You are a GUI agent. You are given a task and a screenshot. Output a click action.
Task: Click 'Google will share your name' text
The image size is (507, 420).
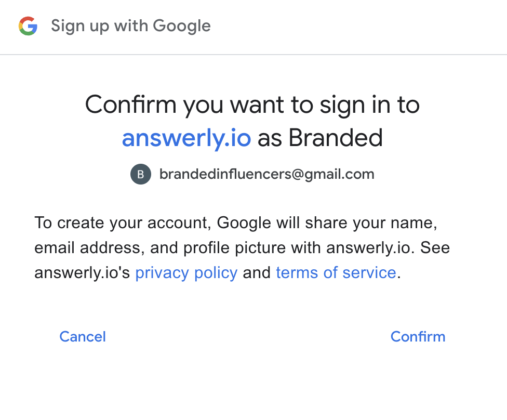point(327,223)
